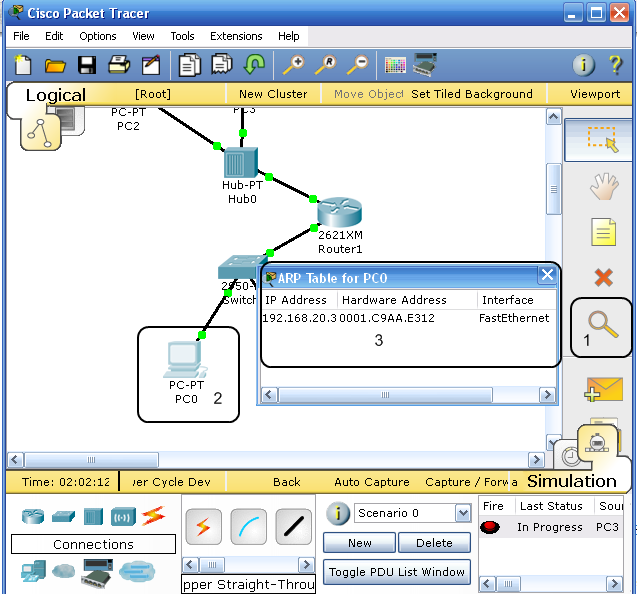Viewport: 637px width, 594px height.
Task: Switch to Realtime mode clock icon
Action: tap(570, 456)
